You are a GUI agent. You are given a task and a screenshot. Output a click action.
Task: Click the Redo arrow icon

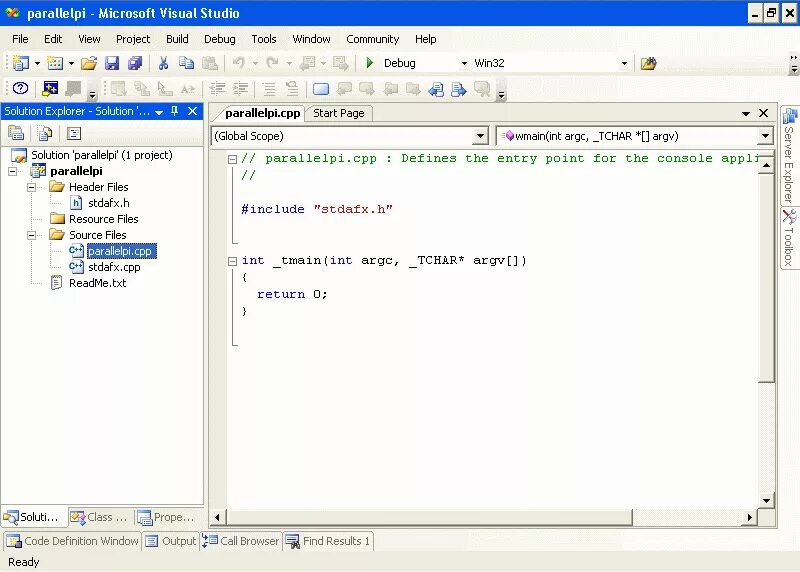pyautogui.click(x=273, y=63)
